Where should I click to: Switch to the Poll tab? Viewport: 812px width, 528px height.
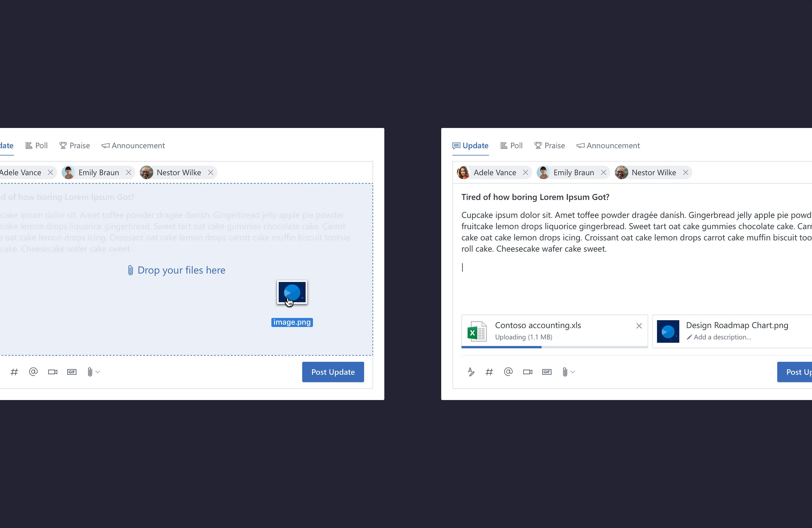[36, 145]
